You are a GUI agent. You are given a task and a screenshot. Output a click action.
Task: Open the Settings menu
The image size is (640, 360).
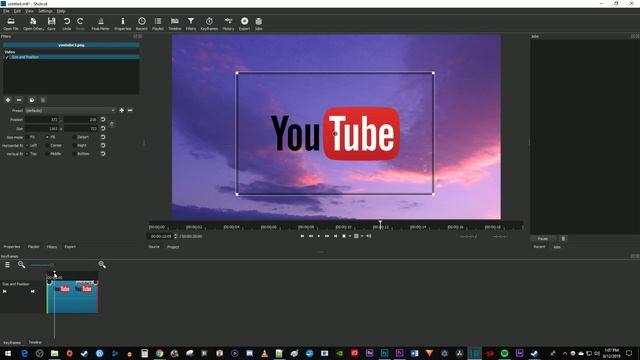[x=45, y=11]
